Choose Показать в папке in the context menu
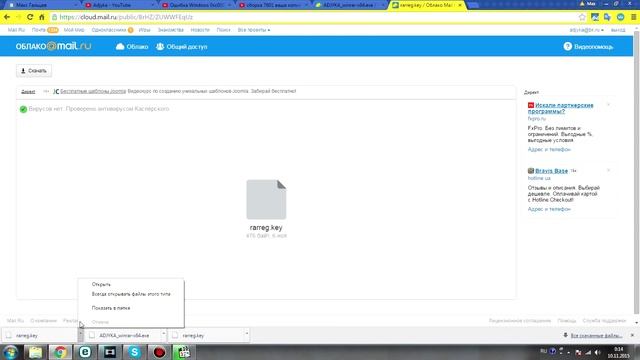The height and width of the screenshot is (360, 640). (x=111, y=308)
